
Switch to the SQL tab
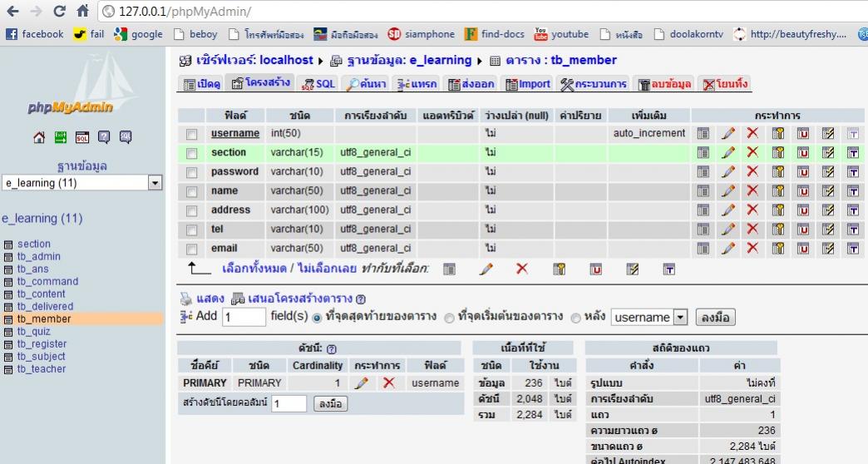click(318, 84)
